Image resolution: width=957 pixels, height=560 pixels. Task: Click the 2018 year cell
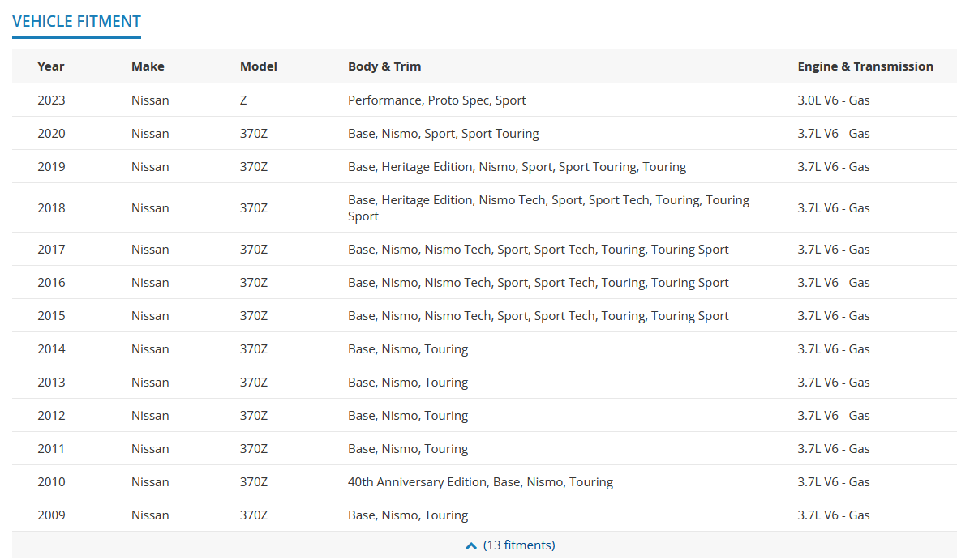pos(51,208)
